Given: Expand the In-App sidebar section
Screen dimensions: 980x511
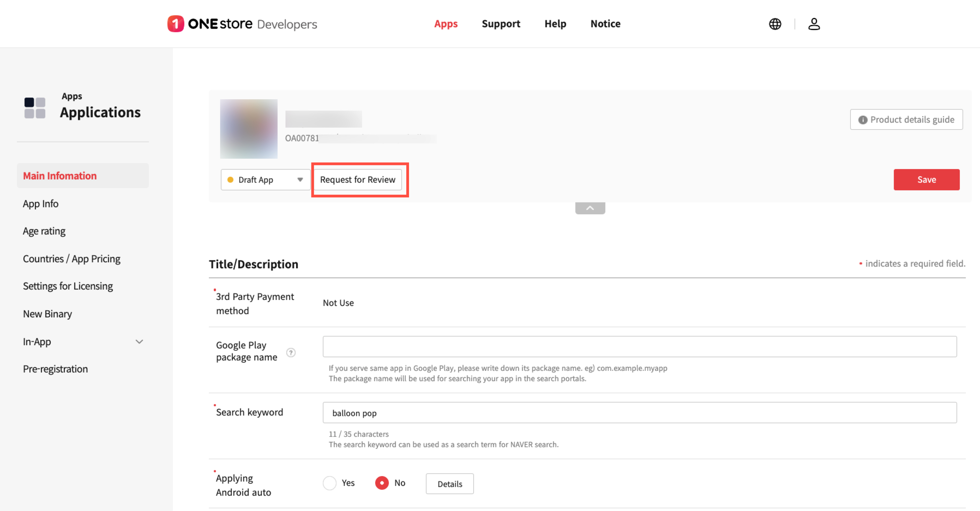Looking at the screenshot, I should click(x=139, y=342).
